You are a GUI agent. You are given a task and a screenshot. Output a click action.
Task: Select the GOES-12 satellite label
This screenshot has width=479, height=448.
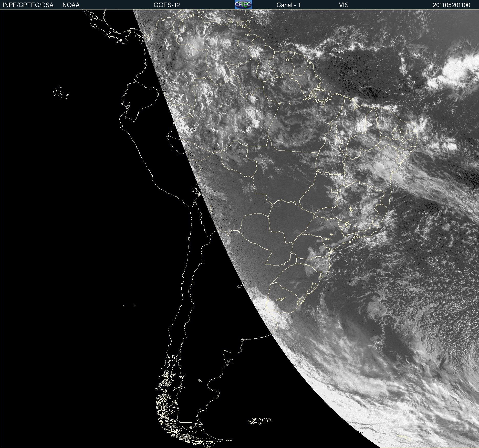[167, 5]
